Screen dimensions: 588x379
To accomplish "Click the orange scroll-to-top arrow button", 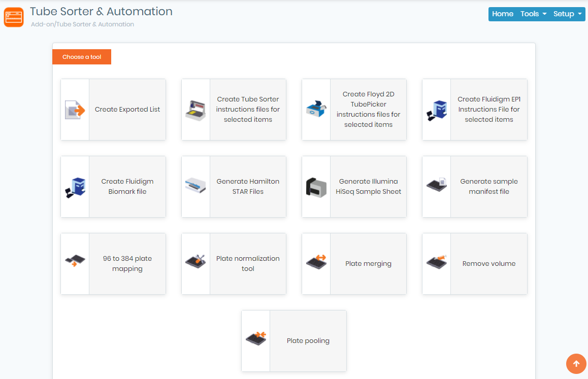I will pos(576,364).
